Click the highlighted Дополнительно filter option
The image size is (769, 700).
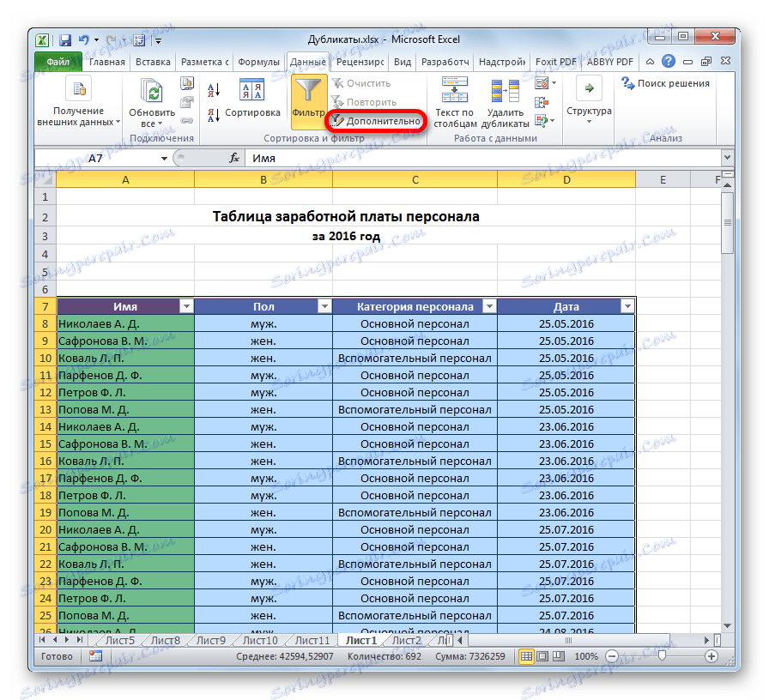coord(382,121)
